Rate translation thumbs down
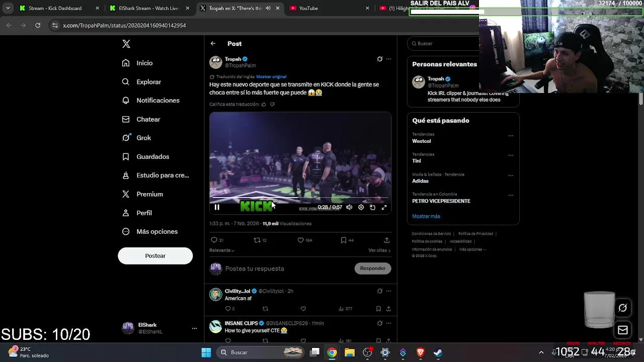Image resolution: width=644 pixels, height=362 pixels. (x=272, y=104)
